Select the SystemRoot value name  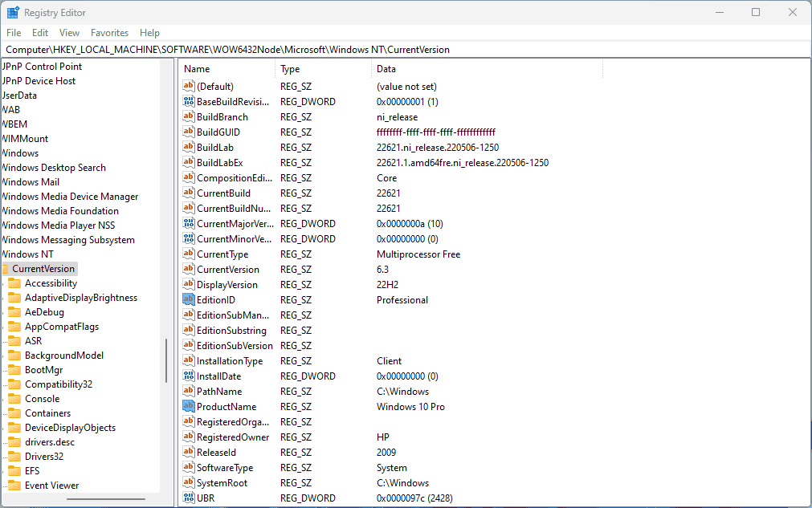click(x=222, y=483)
